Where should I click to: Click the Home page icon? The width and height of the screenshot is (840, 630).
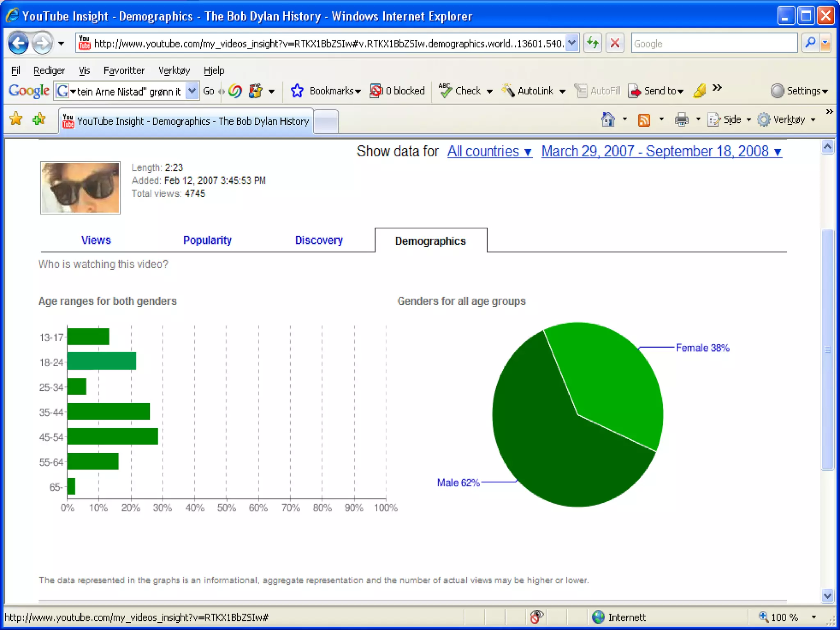(x=608, y=120)
